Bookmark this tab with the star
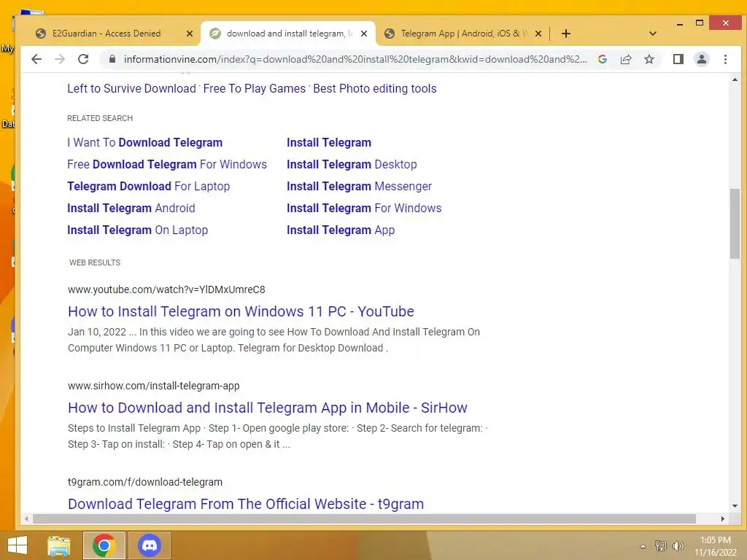Viewport: 747px width, 560px height. click(649, 59)
